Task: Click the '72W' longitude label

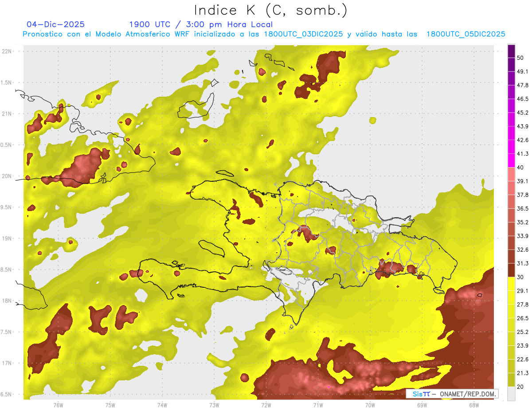Action: (x=266, y=405)
